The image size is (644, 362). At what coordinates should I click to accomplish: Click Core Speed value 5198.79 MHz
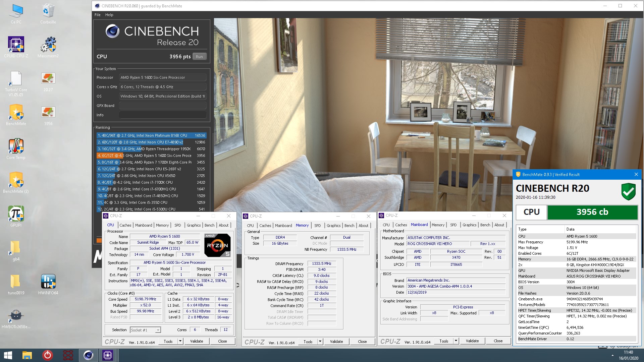click(146, 299)
